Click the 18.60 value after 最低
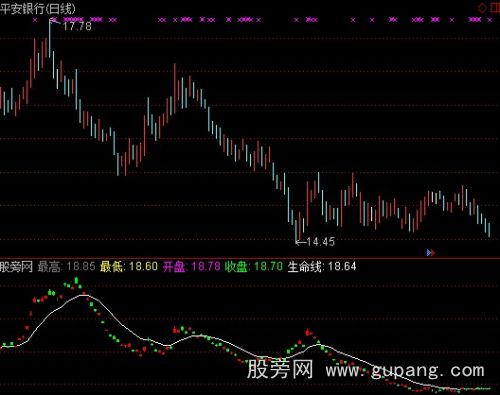 (143, 267)
